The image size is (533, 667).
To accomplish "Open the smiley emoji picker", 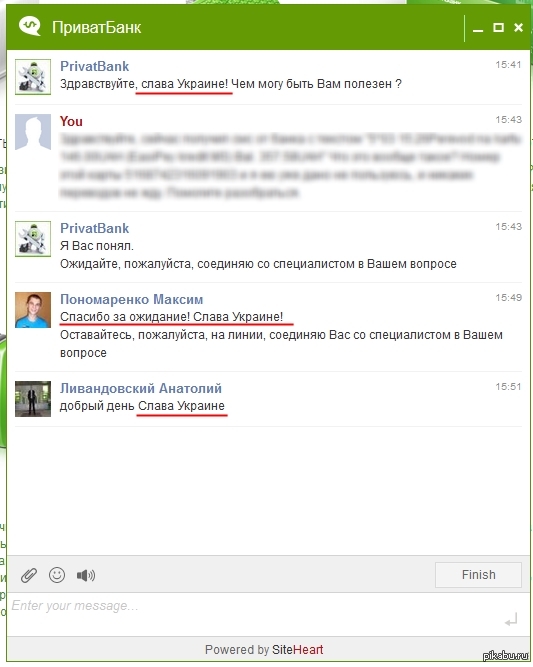I will (57, 575).
